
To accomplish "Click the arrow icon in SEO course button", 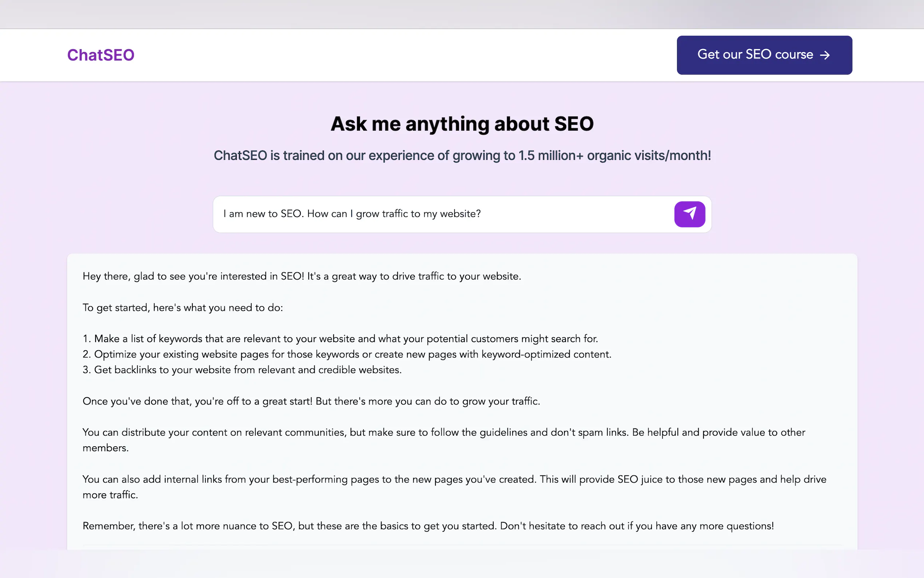I will (825, 55).
